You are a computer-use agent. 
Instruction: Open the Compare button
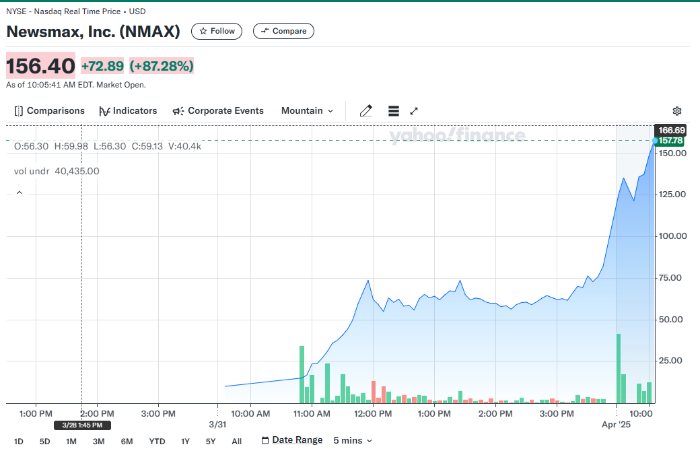point(283,31)
